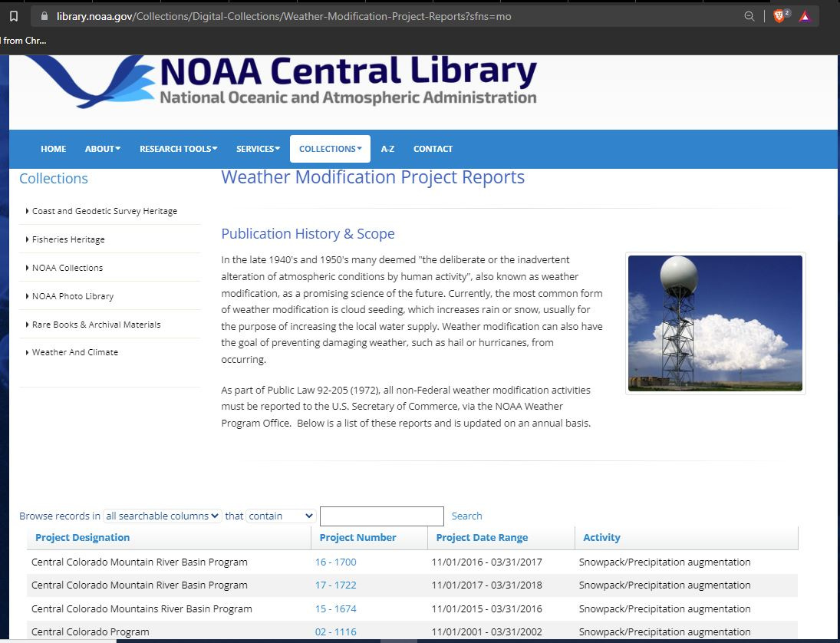
Task: Click 'Central Colorado Program' cell
Action: coord(90,631)
